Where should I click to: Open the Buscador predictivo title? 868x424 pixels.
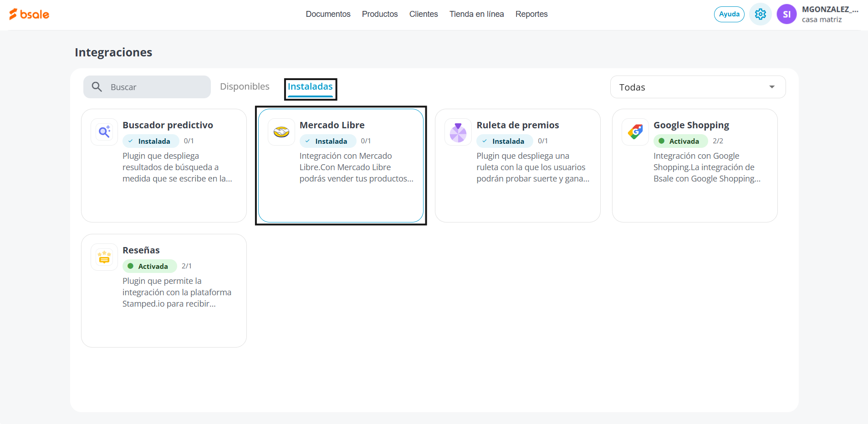click(x=168, y=125)
